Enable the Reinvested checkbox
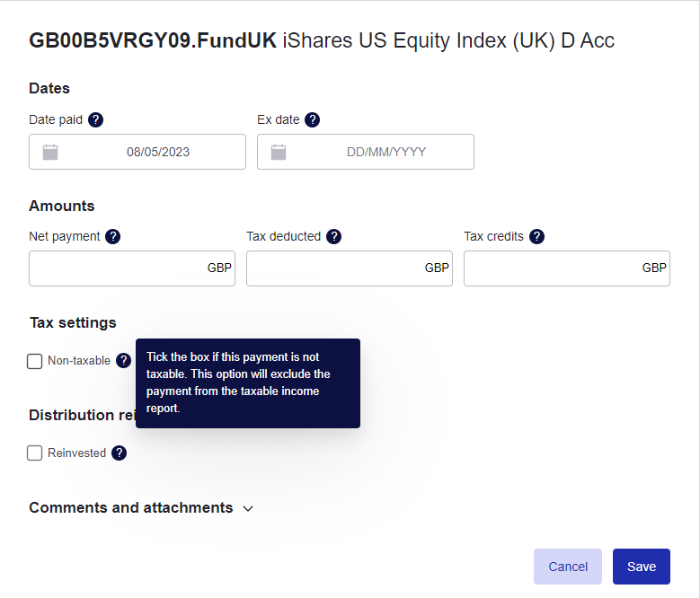This screenshot has height=598, width=700. point(35,453)
